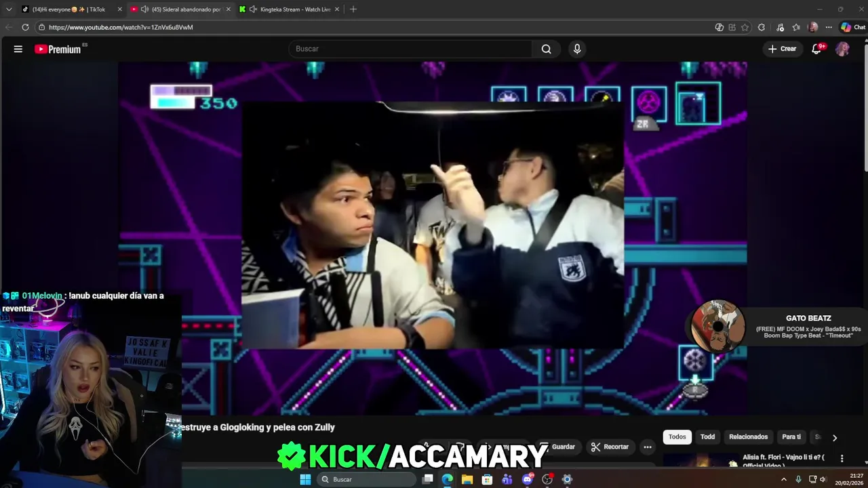Click the GATO BEATZ end-card overlay
This screenshot has width=868, height=488.
point(778,326)
